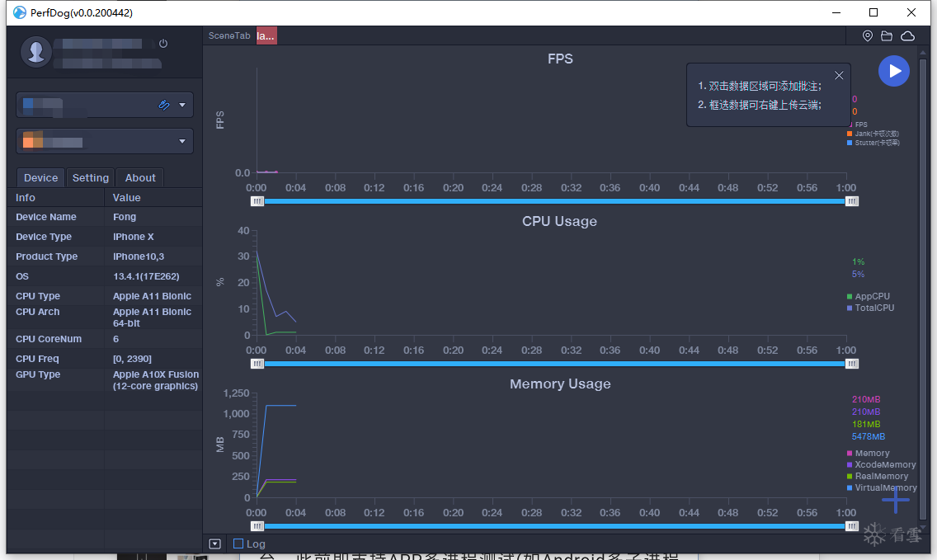Click the iPhone10,3 product type value
The image size is (937, 560).
coord(139,256)
